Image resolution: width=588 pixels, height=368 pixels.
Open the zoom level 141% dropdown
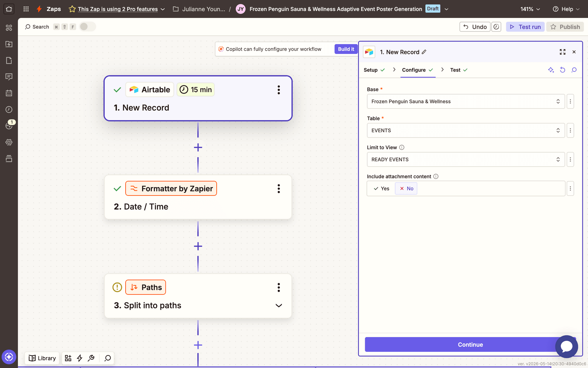coord(530,9)
